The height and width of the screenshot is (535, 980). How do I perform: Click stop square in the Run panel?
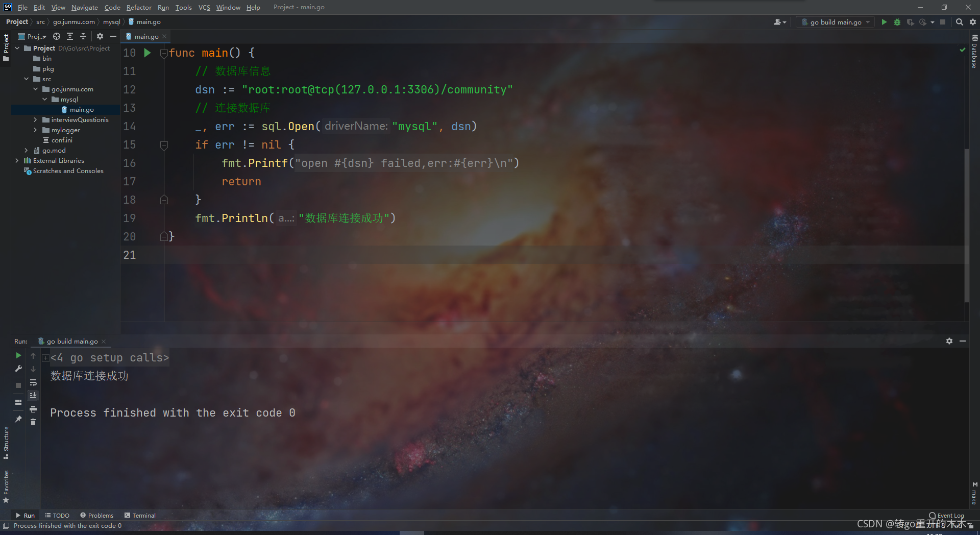18,385
